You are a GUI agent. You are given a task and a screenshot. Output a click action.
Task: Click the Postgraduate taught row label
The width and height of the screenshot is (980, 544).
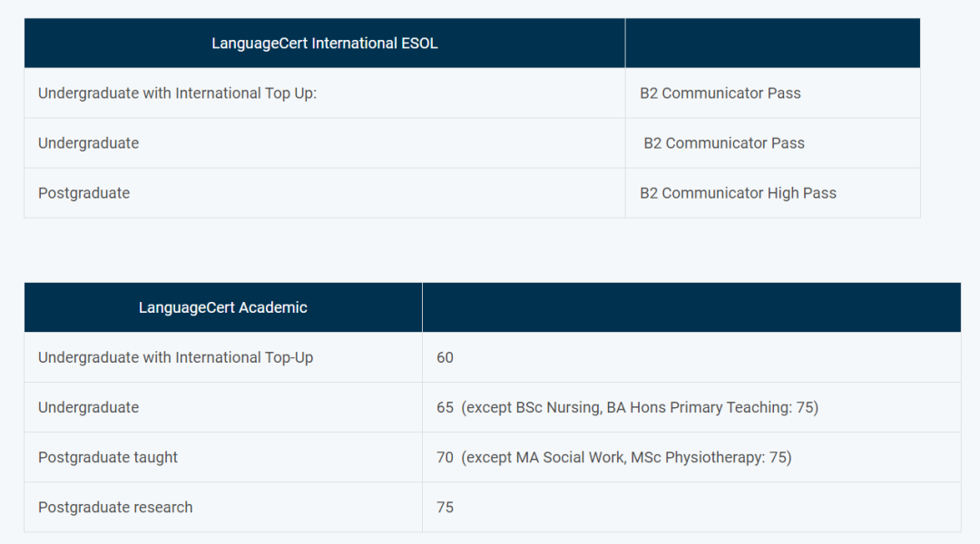point(107,457)
